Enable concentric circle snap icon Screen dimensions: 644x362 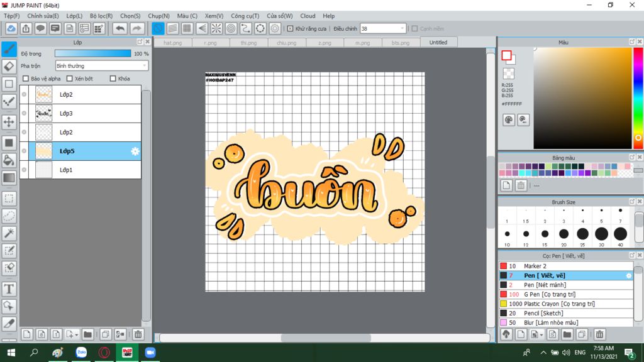click(231, 28)
